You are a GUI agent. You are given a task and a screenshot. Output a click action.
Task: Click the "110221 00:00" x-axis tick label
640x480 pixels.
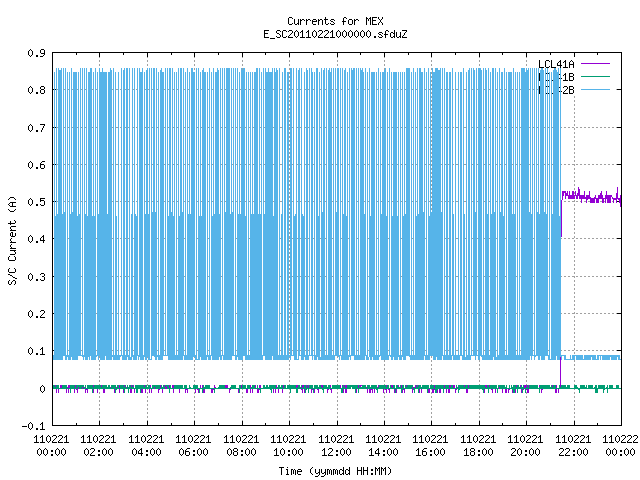coord(51,446)
